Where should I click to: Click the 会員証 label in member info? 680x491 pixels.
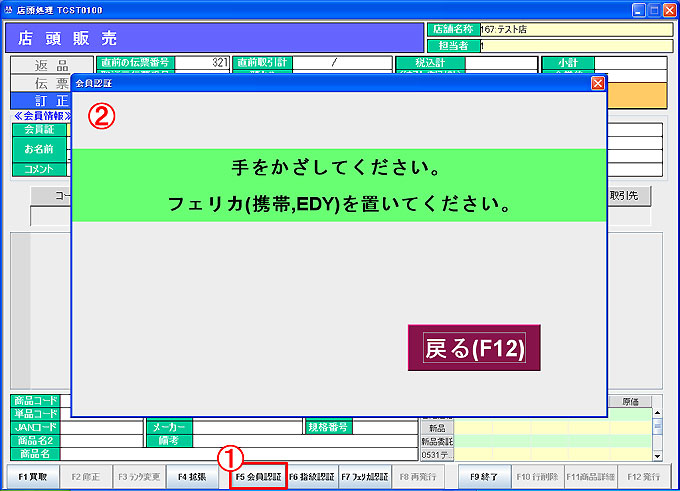point(39,129)
